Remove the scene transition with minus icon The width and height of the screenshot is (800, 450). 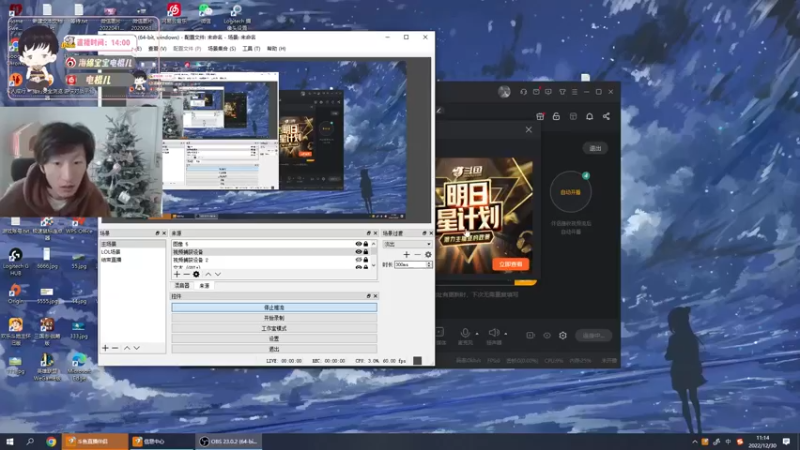(417, 254)
